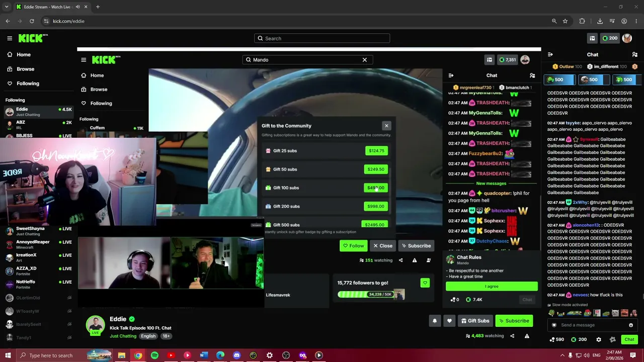Open Chrome downloads icon
This screenshot has width=644, height=362.
pyautogui.click(x=600, y=21)
